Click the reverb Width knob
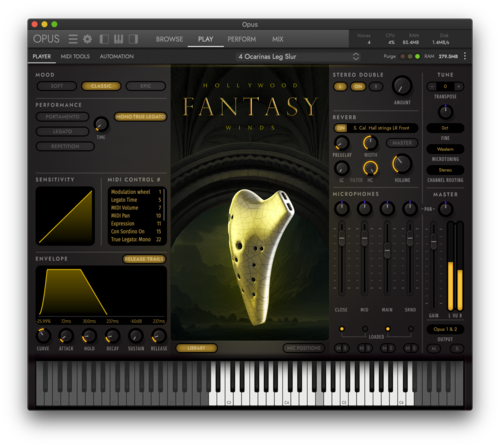The image size is (500, 447). [370, 143]
